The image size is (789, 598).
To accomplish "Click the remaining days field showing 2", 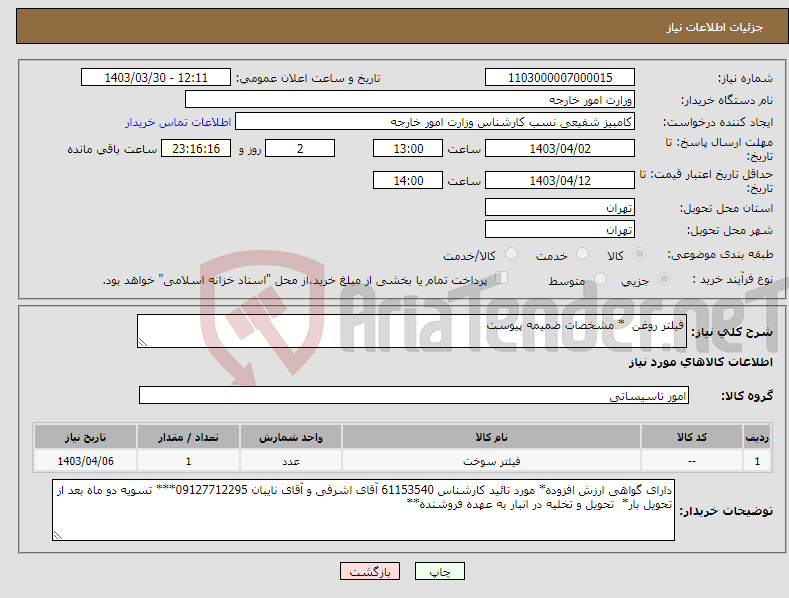I will point(300,148).
